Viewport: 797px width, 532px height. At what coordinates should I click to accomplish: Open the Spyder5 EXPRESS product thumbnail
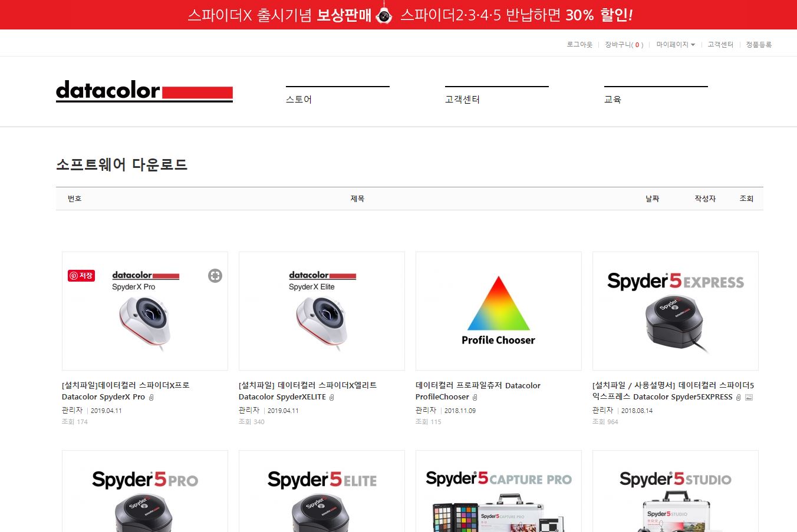(676, 311)
